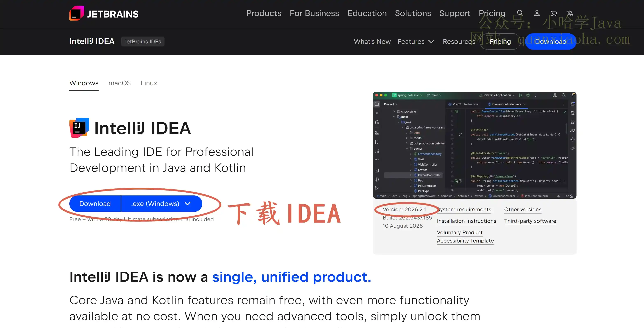Click the commit icon in IDE left sidebar
Screen dimensions: 644x328
(377, 113)
